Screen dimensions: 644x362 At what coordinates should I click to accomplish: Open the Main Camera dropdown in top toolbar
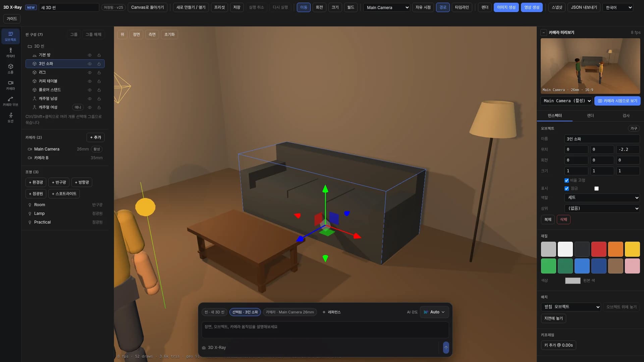point(387,7)
